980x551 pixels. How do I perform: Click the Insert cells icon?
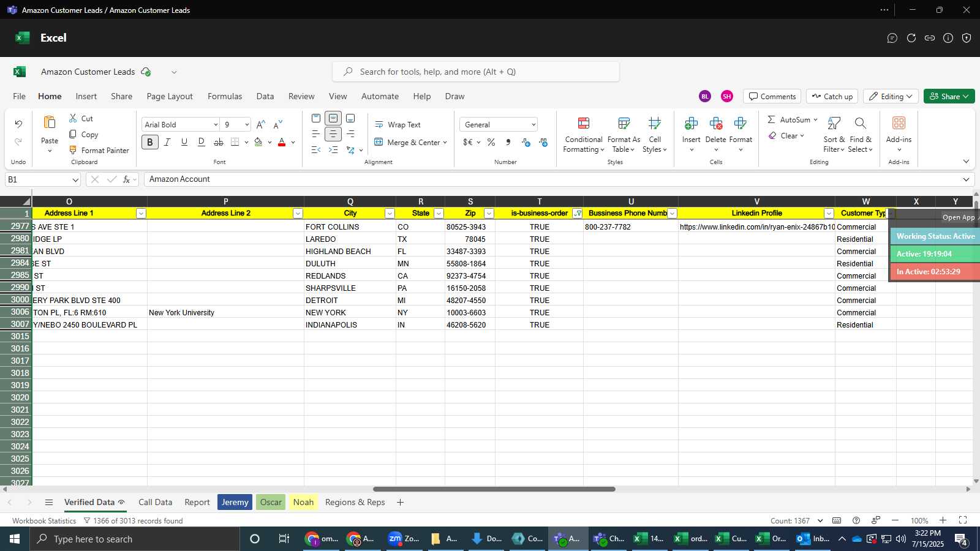691,124
